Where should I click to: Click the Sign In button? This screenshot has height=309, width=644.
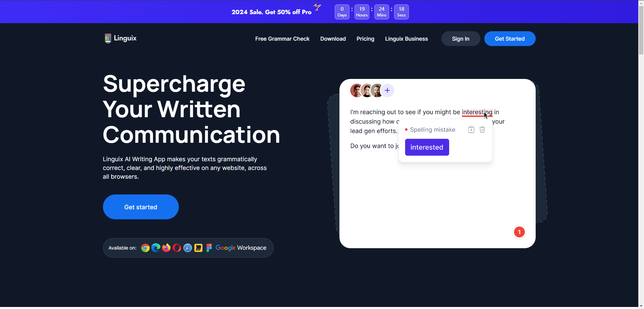click(x=460, y=39)
